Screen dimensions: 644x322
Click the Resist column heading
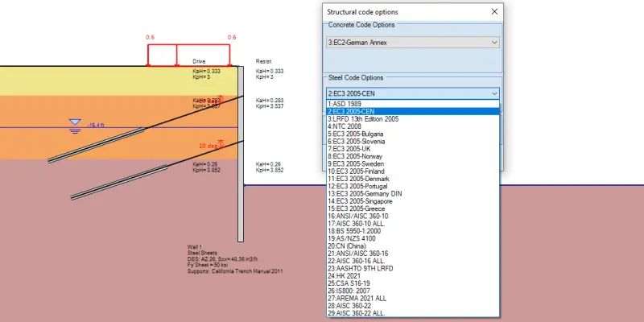click(263, 62)
